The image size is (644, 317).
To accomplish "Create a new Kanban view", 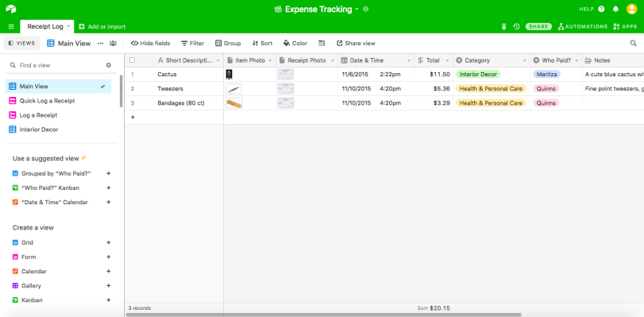I will [x=109, y=300].
